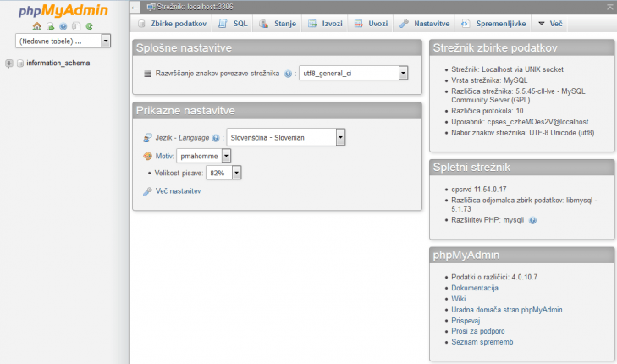Click Vrsta strežnika: MySQL text
The width and height of the screenshot is (617, 364).
tap(489, 80)
